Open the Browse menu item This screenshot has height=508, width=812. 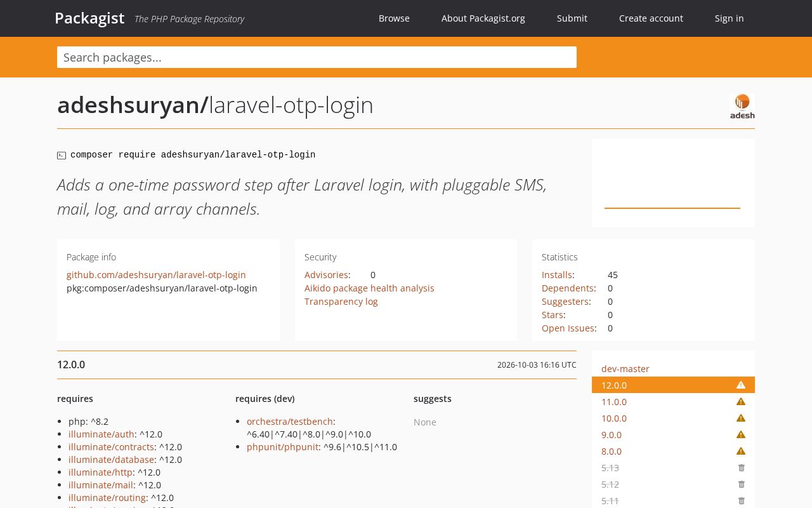tap(394, 18)
